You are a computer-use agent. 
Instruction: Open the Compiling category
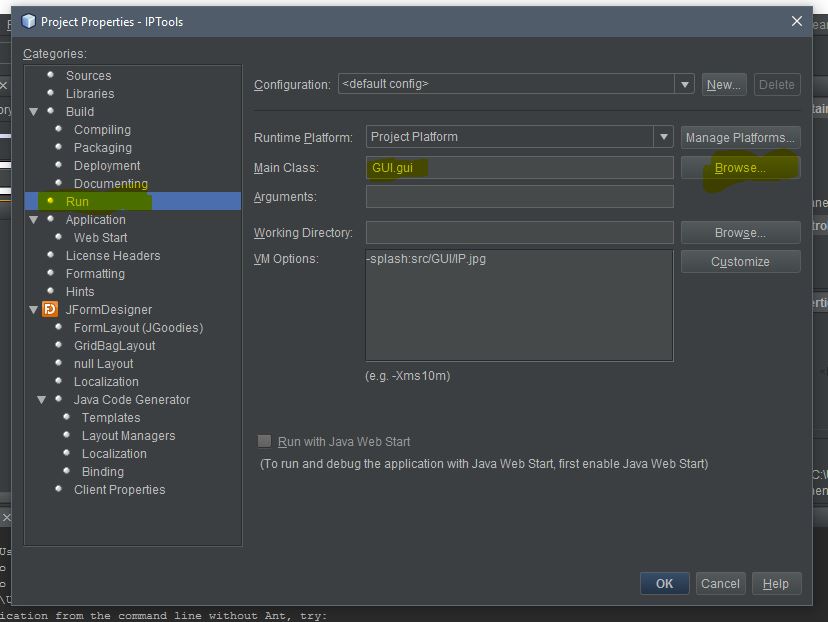click(x=102, y=129)
